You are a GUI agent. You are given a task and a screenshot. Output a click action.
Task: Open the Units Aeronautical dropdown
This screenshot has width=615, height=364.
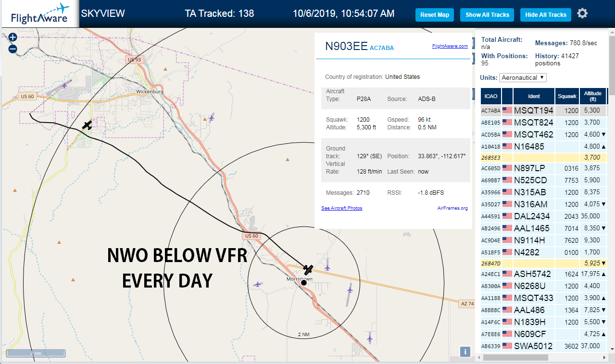coord(523,77)
